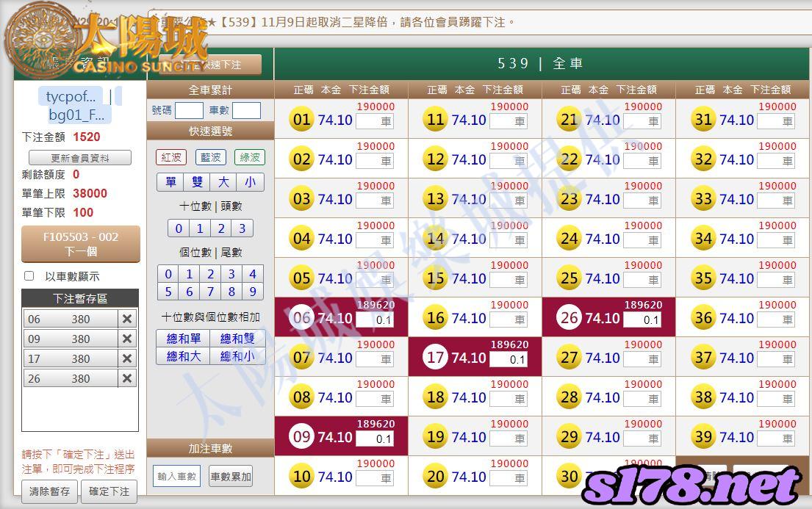Select number ball 24

point(569,239)
